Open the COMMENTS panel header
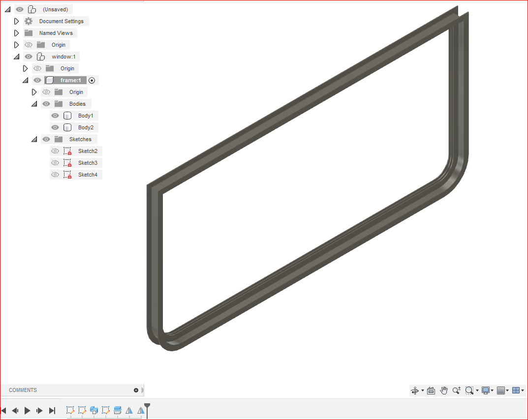528x420 pixels. tap(23, 390)
